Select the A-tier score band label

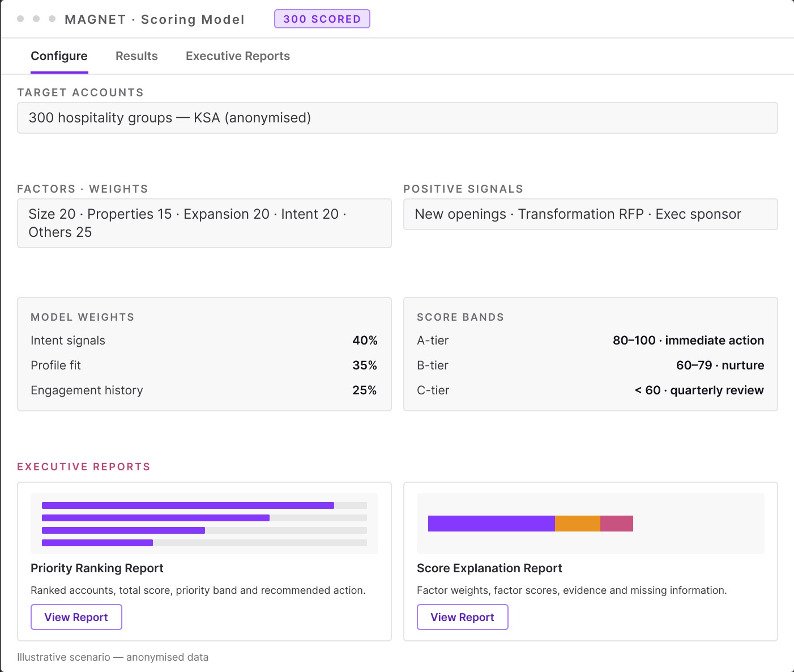[x=433, y=341]
